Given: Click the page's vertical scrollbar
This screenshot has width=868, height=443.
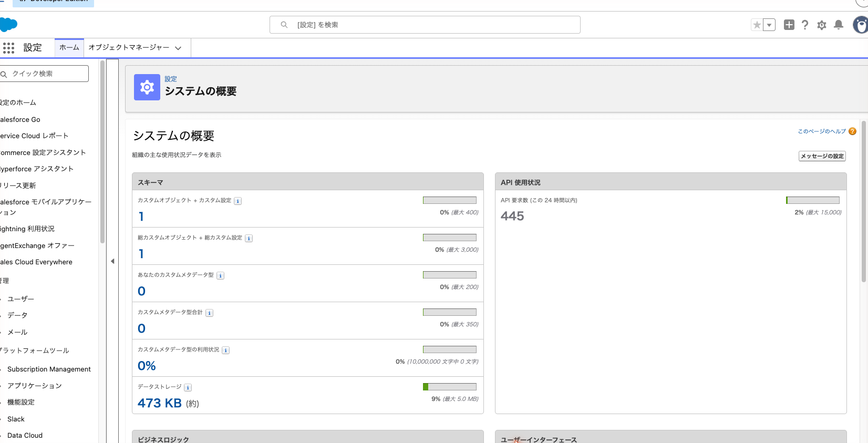Looking at the screenshot, I should 863,202.
